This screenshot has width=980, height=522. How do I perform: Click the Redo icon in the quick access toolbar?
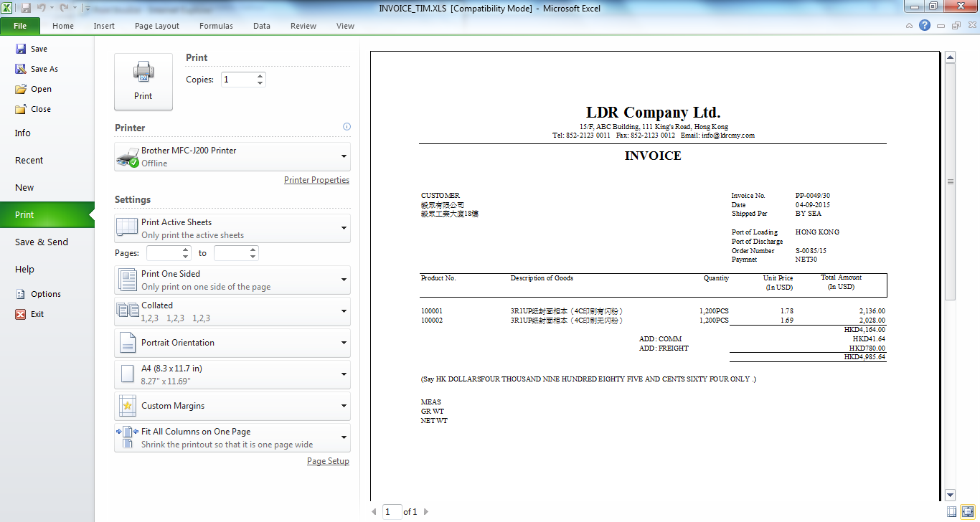(x=64, y=8)
